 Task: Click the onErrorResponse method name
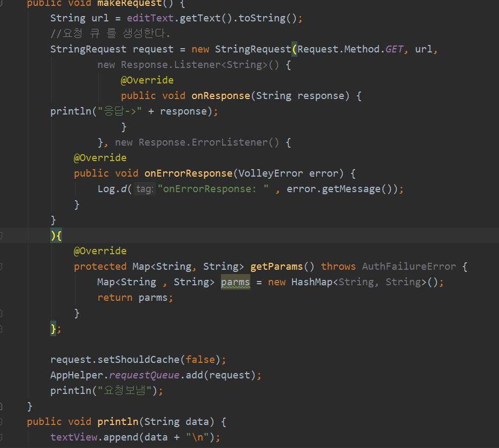(188, 173)
